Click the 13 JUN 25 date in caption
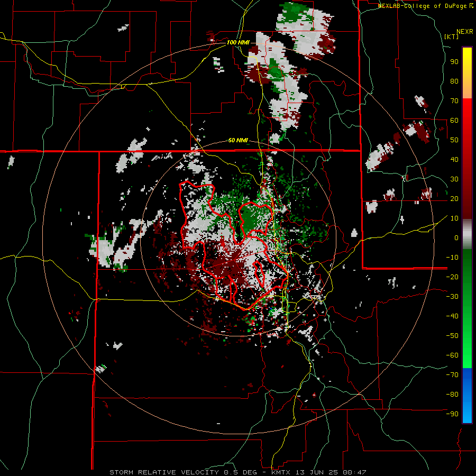The height and width of the screenshot is (476, 476). tap(317, 472)
